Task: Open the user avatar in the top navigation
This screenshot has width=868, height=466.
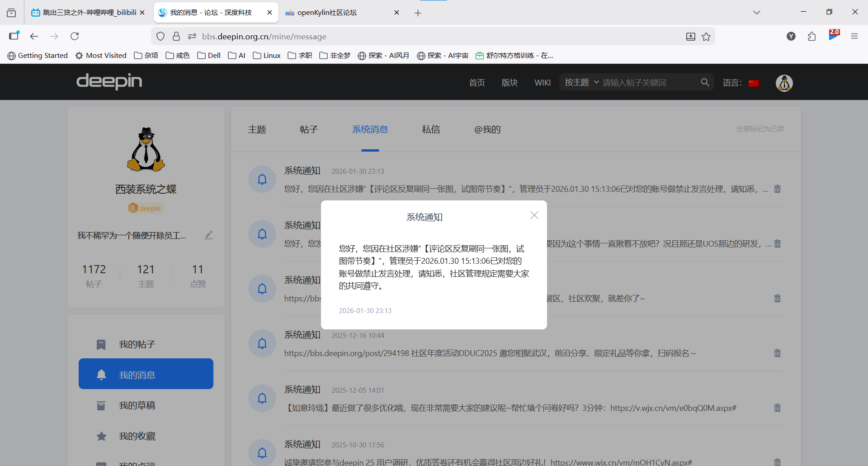Action: (784, 83)
